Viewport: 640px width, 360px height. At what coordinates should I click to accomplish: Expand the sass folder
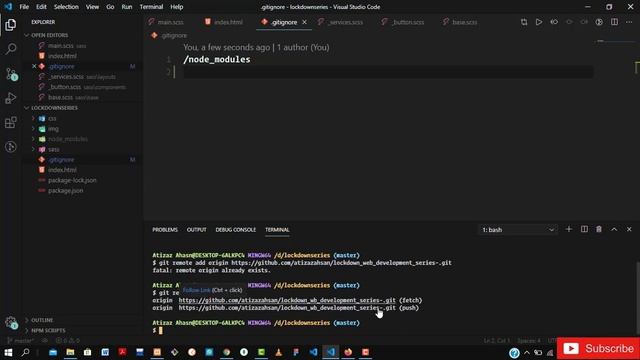[x=53, y=149]
